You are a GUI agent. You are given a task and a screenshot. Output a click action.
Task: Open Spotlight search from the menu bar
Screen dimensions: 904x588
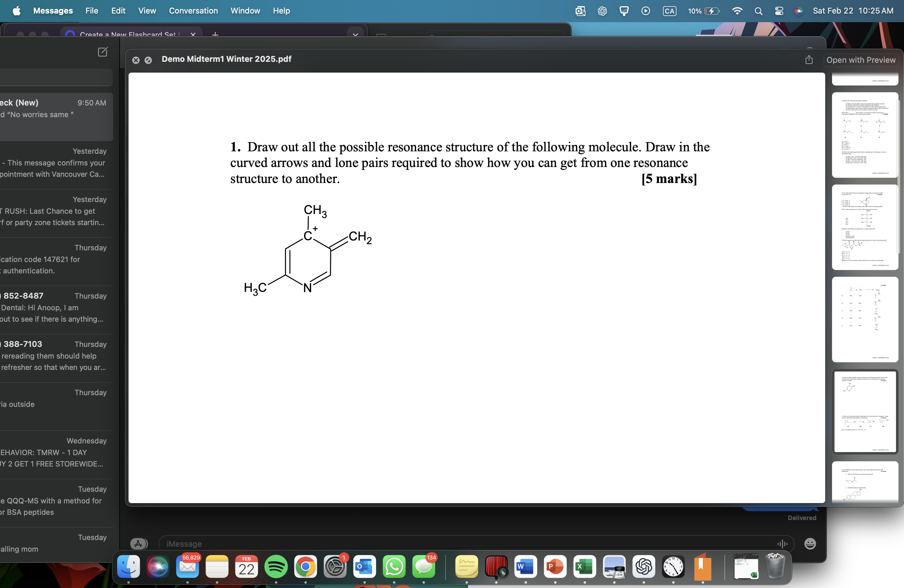point(758,11)
